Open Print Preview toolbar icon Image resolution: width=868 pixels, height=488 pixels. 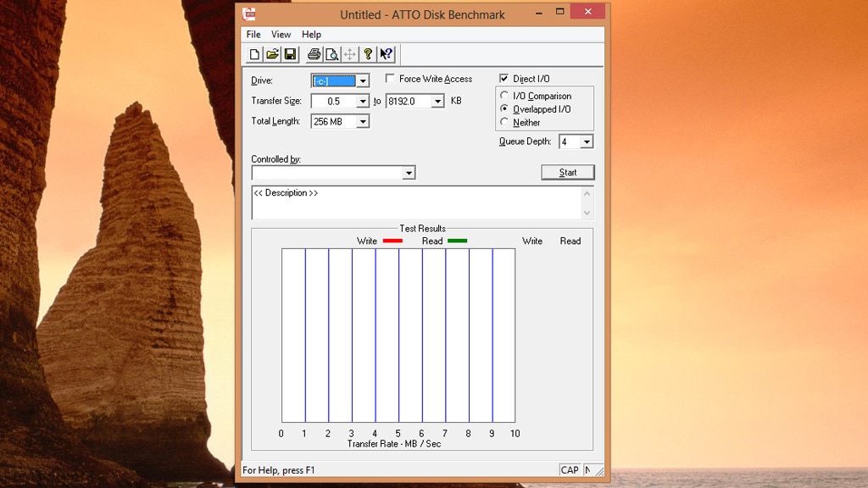(x=331, y=54)
